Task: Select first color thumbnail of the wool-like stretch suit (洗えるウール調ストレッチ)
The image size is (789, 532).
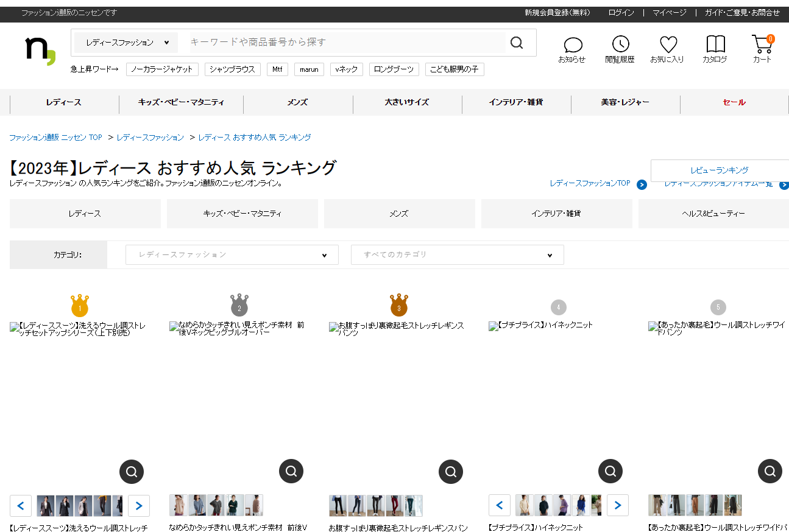Action: 46,505
